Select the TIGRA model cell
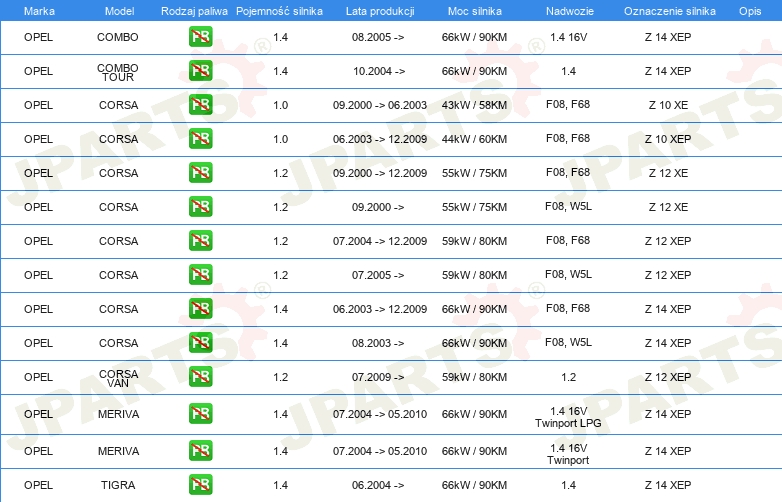Image resolution: width=782 pixels, height=502 pixels. pos(118,485)
